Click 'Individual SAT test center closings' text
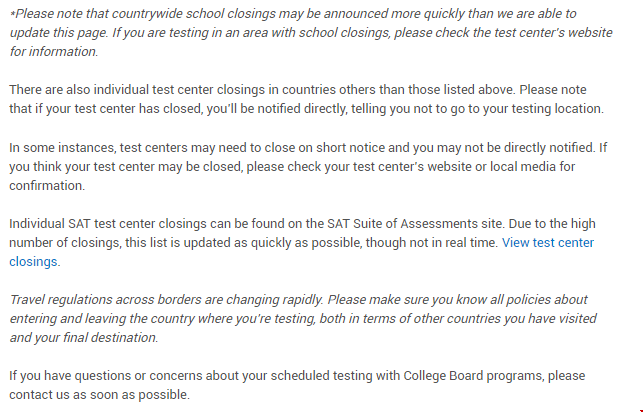 [x=108, y=224]
